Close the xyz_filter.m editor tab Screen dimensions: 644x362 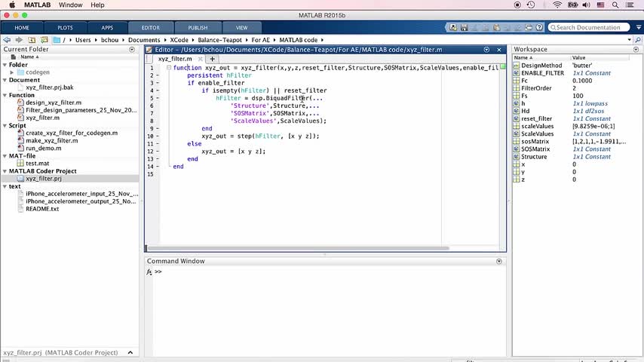(200, 59)
